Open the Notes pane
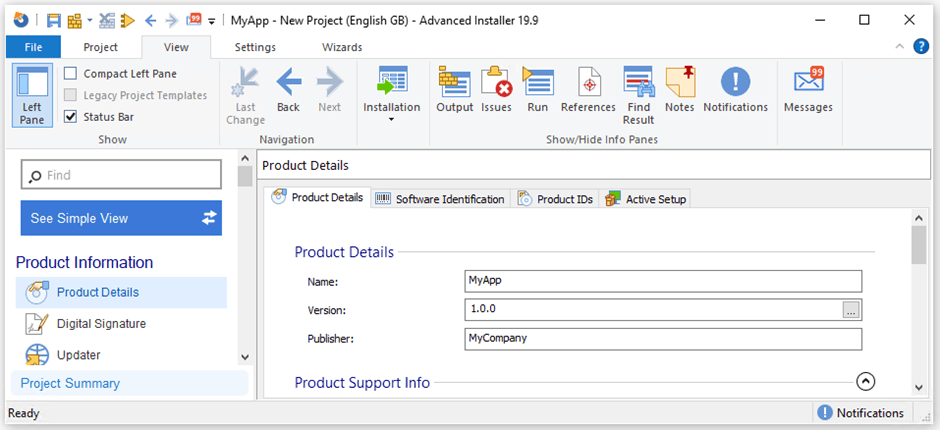 (680, 90)
